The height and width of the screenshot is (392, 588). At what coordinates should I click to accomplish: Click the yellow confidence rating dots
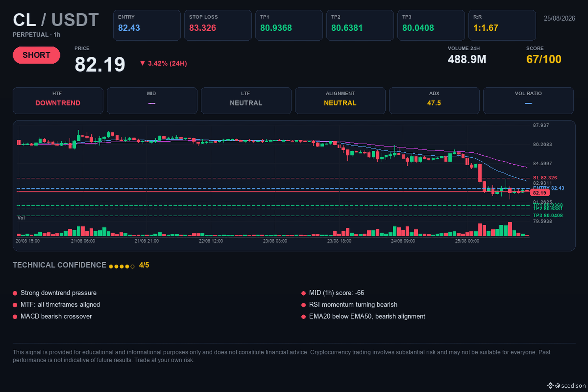pyautogui.click(x=122, y=267)
